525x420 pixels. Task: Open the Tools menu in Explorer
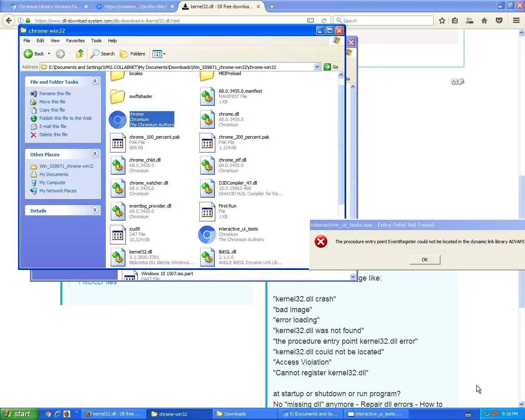point(96,41)
